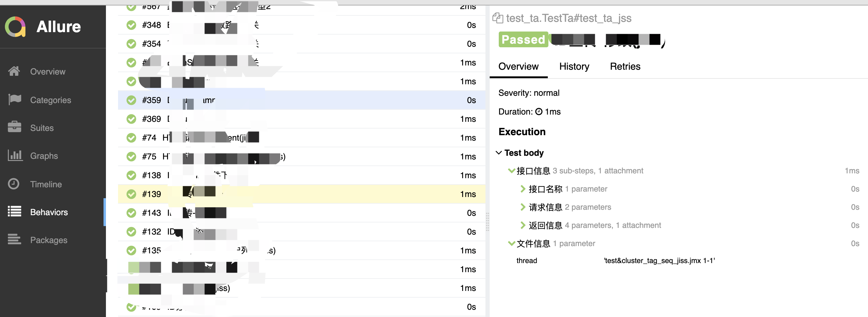Click the pane divider drag handle
Image resolution: width=868 pixels, height=317 pixels.
tap(488, 222)
